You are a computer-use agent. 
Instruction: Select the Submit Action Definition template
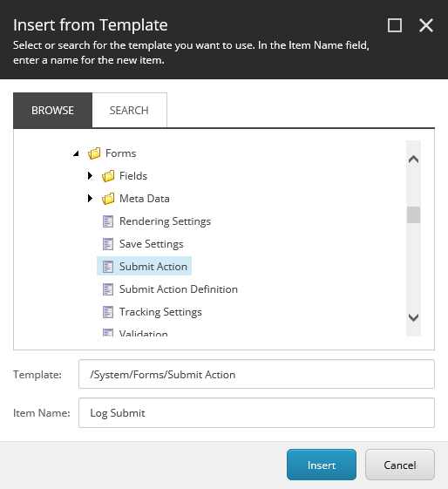[x=179, y=289]
